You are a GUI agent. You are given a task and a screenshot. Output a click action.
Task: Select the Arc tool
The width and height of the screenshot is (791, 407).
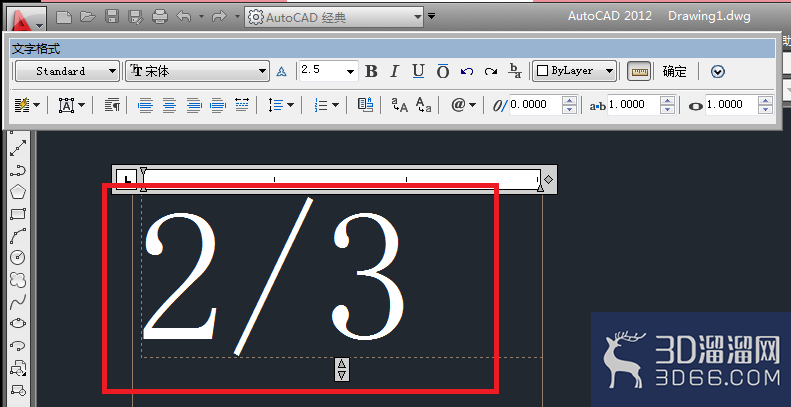[18, 236]
